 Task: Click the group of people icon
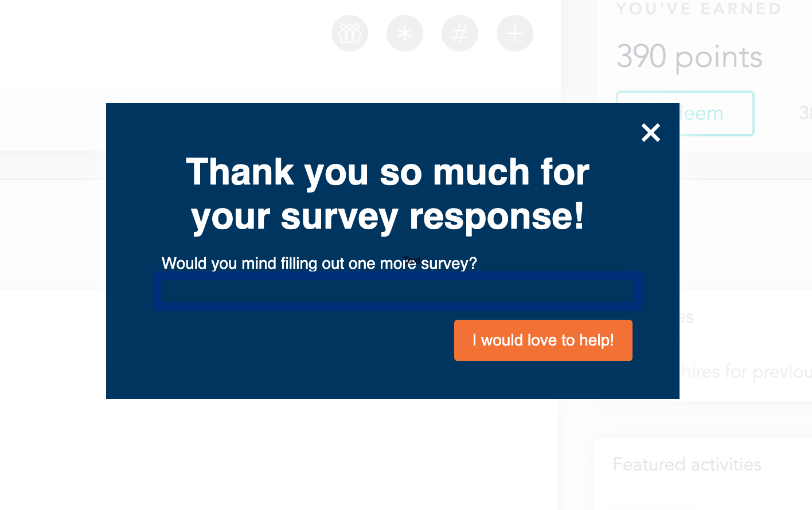[350, 33]
